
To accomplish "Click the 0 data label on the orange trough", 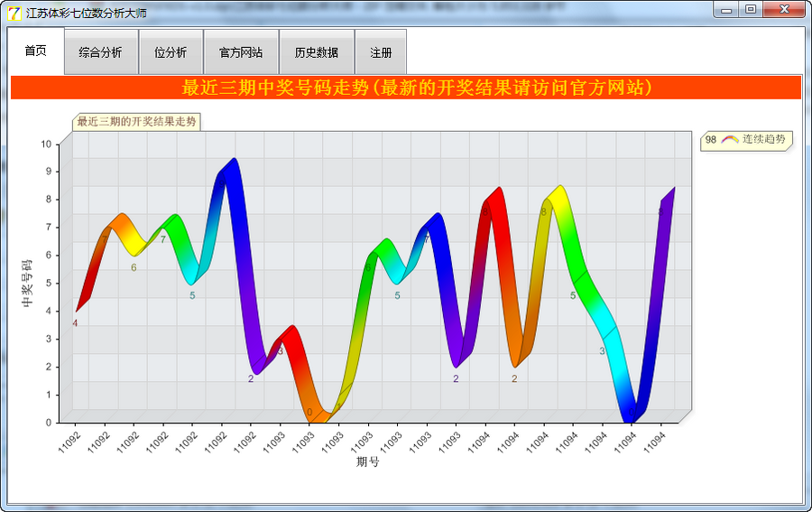I will pyautogui.click(x=309, y=412).
